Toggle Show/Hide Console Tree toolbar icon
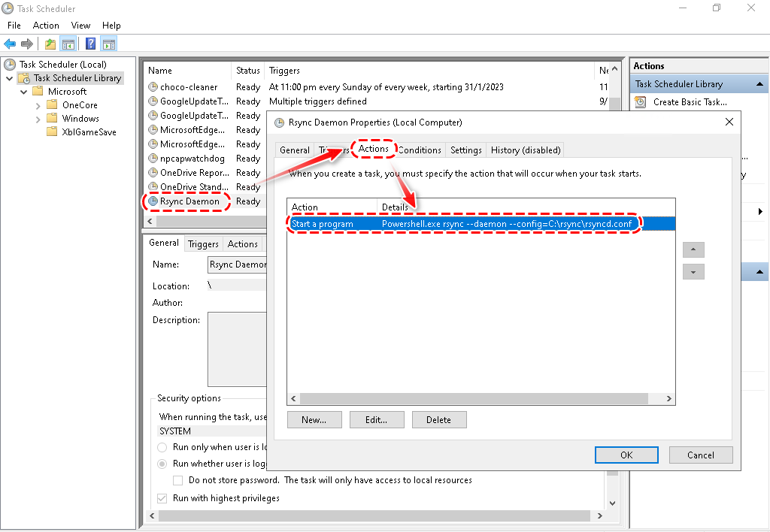 (68, 44)
